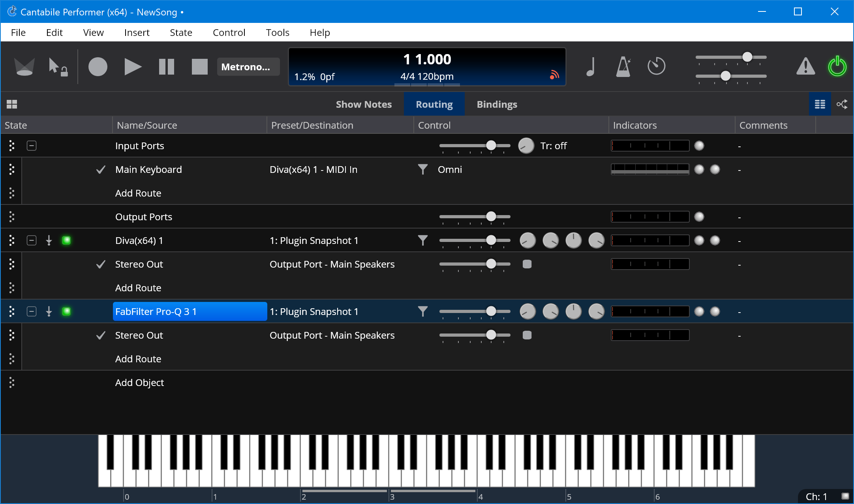Click the drag handle dots on Output Ports row
854x504 pixels.
pyautogui.click(x=12, y=217)
